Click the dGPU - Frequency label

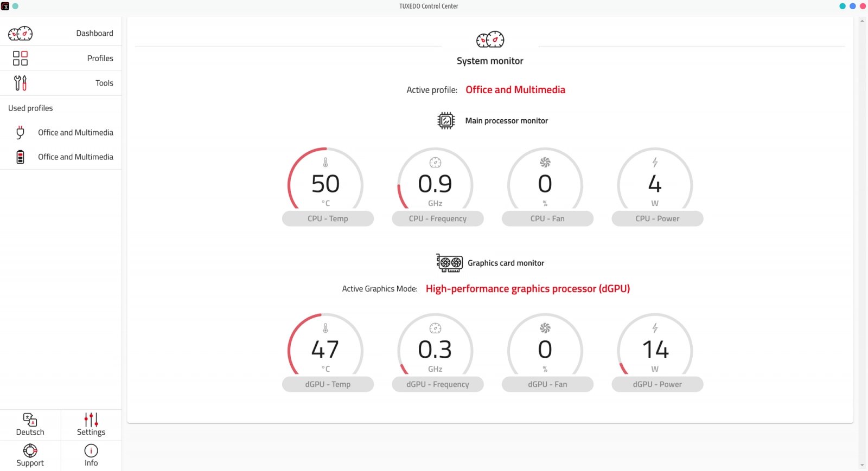438,384
